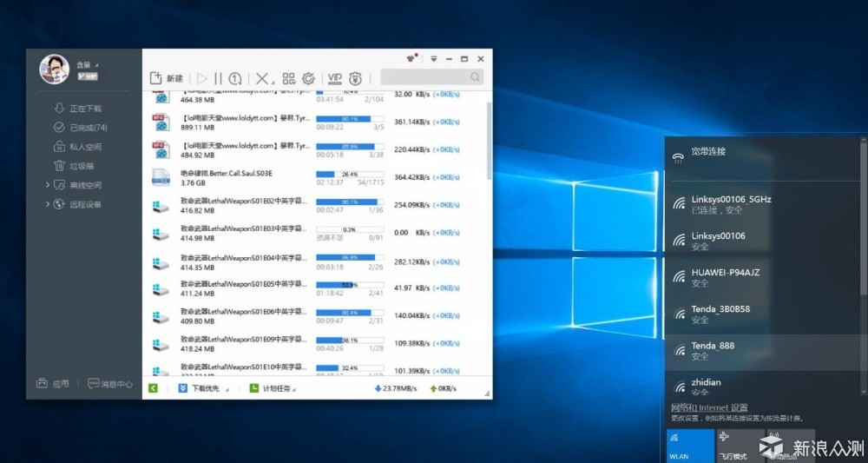This screenshot has height=463, width=868.
Task: Open the VIP acceleration icon in toolbar
Action: (334, 79)
